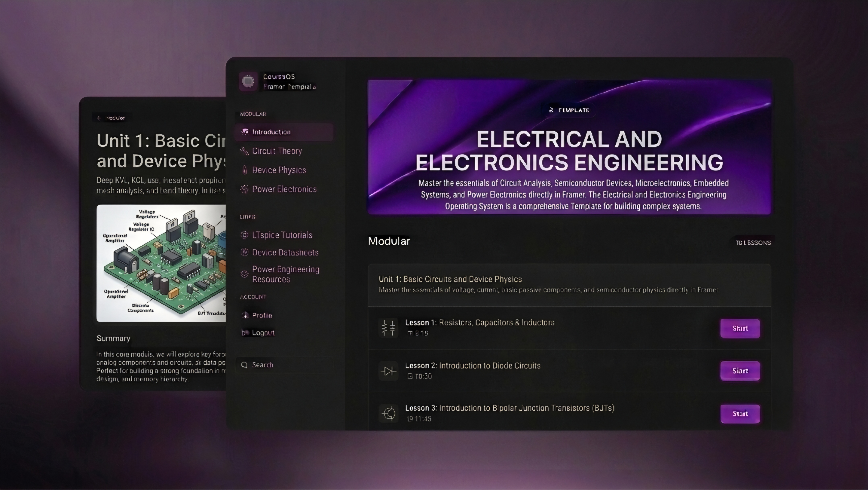Click the magnifier icon in Search
The image size is (868, 490).
(x=245, y=365)
